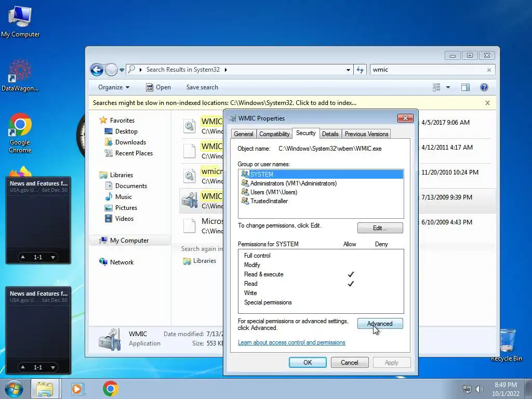Image resolution: width=532 pixels, height=399 pixels.
Task: Click Save search in the toolbar
Action: pyautogui.click(x=202, y=87)
